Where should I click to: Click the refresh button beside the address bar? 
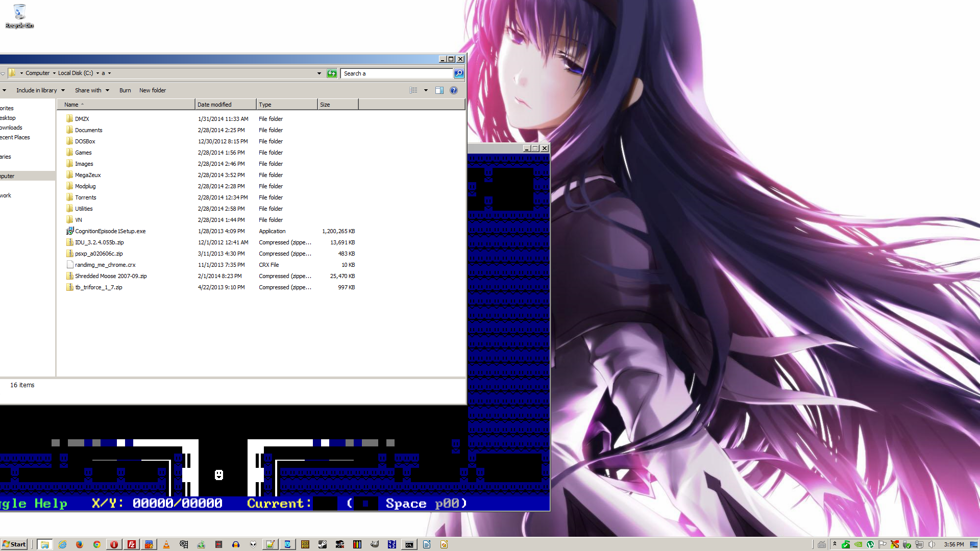(x=332, y=73)
